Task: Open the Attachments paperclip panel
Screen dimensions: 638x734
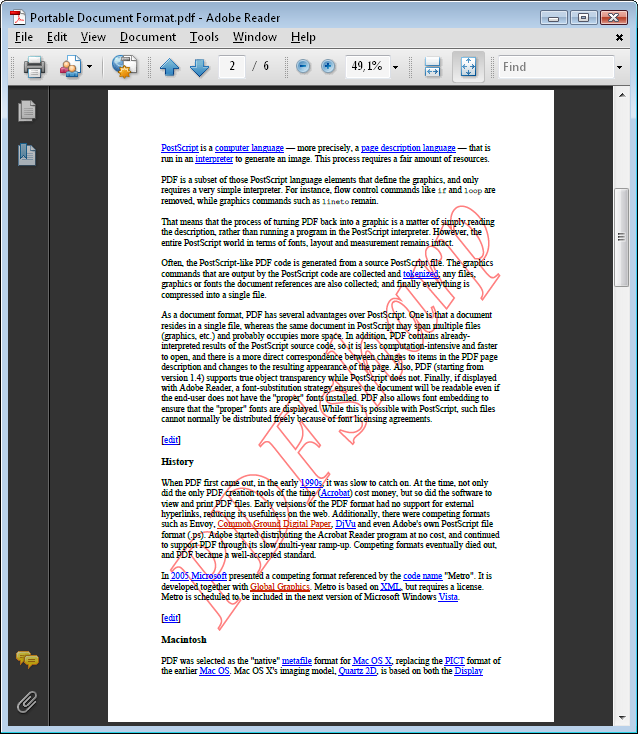Action: pos(27,701)
